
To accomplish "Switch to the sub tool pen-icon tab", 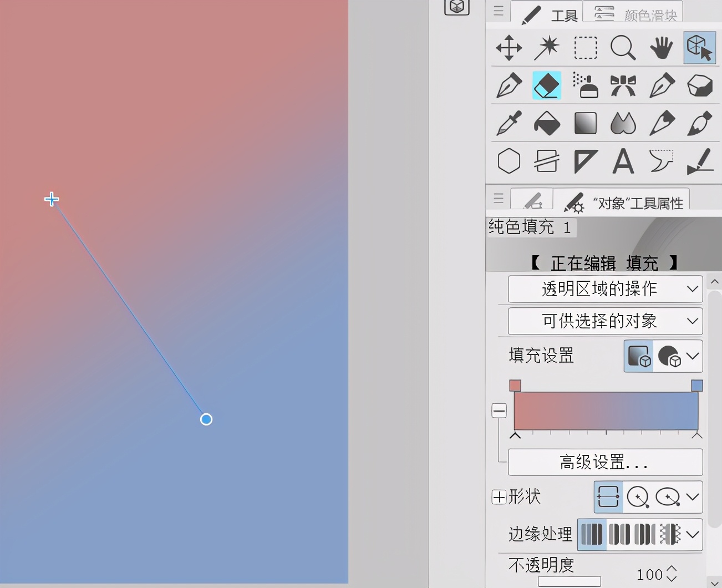I will click(532, 200).
